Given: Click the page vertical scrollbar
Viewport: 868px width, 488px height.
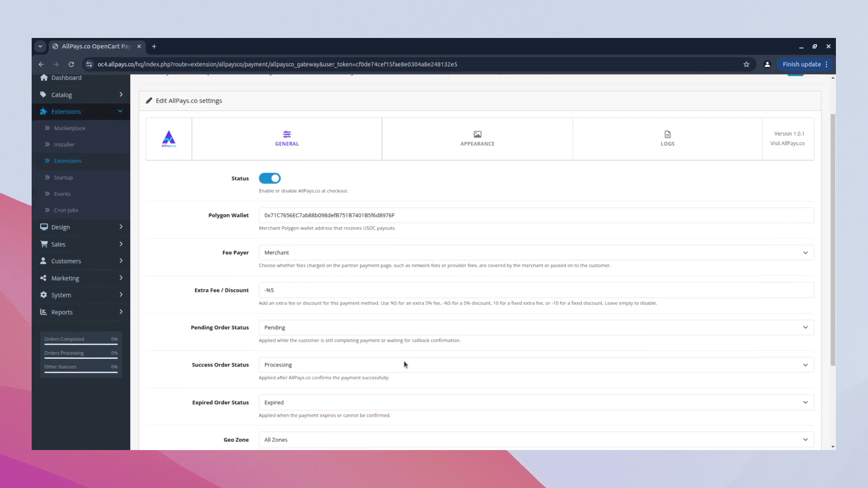Looking at the screenshot, I should coord(833,239).
